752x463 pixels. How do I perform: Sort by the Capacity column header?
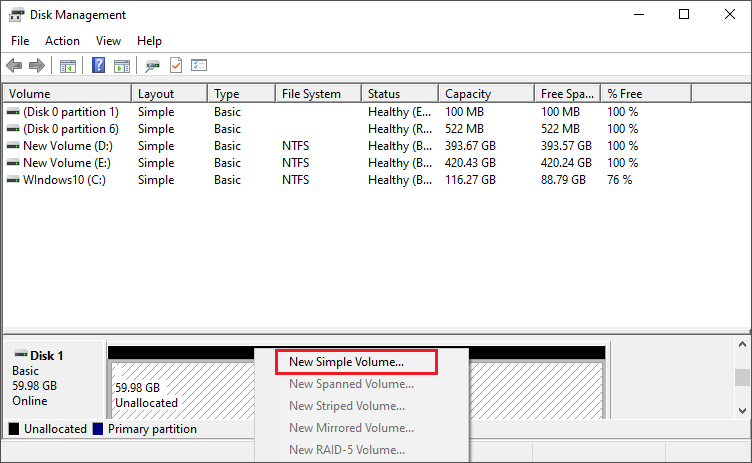tap(467, 94)
